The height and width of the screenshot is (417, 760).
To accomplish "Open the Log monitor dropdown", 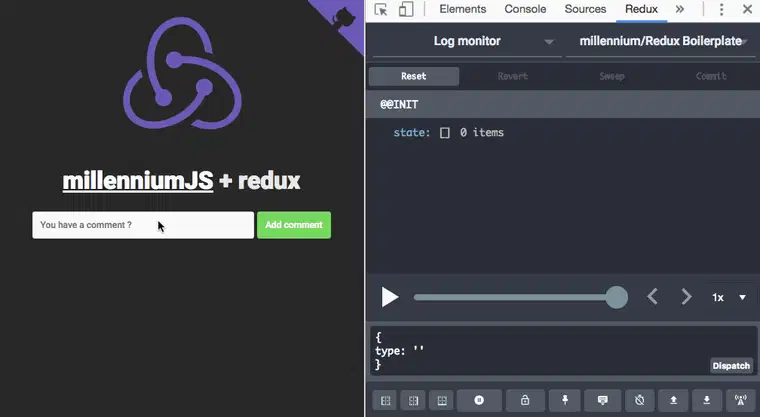I will pos(467,41).
